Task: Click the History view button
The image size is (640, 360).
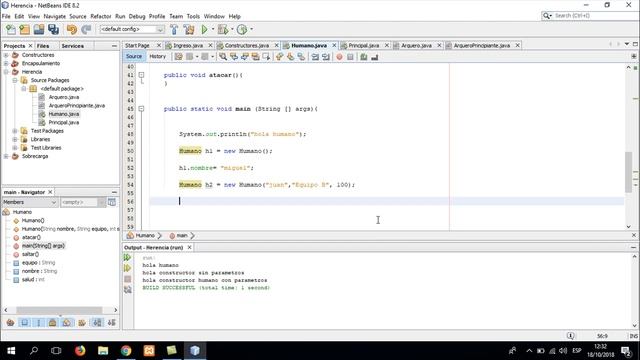Action: (157, 56)
